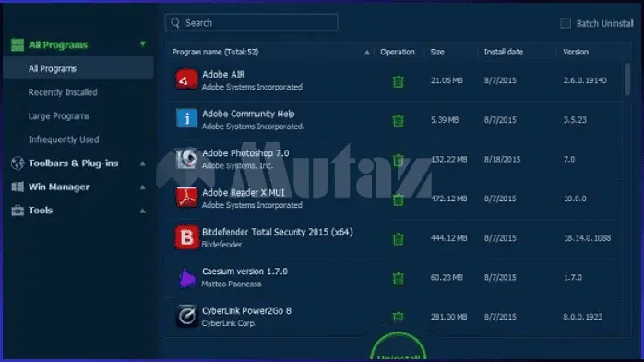This screenshot has width=644, height=362.
Task: Click version 8.0.0.1923
Action: click(x=583, y=317)
